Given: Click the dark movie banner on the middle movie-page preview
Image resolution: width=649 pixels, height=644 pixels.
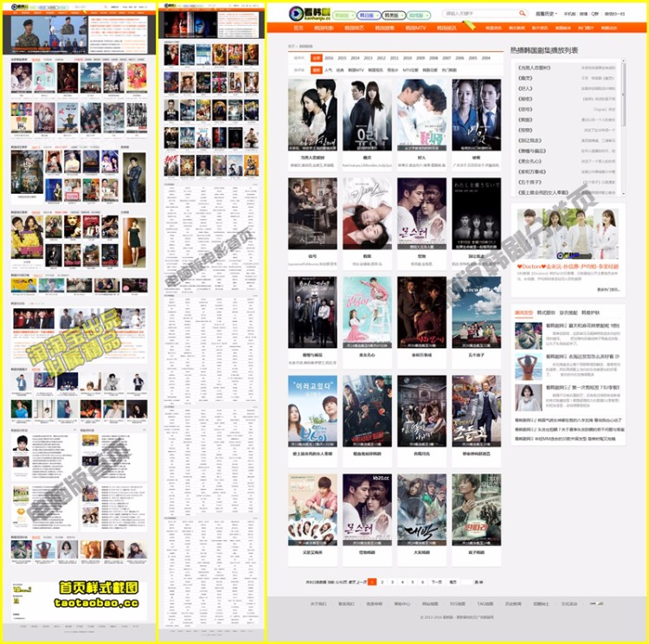Looking at the screenshot, I should [x=190, y=24].
